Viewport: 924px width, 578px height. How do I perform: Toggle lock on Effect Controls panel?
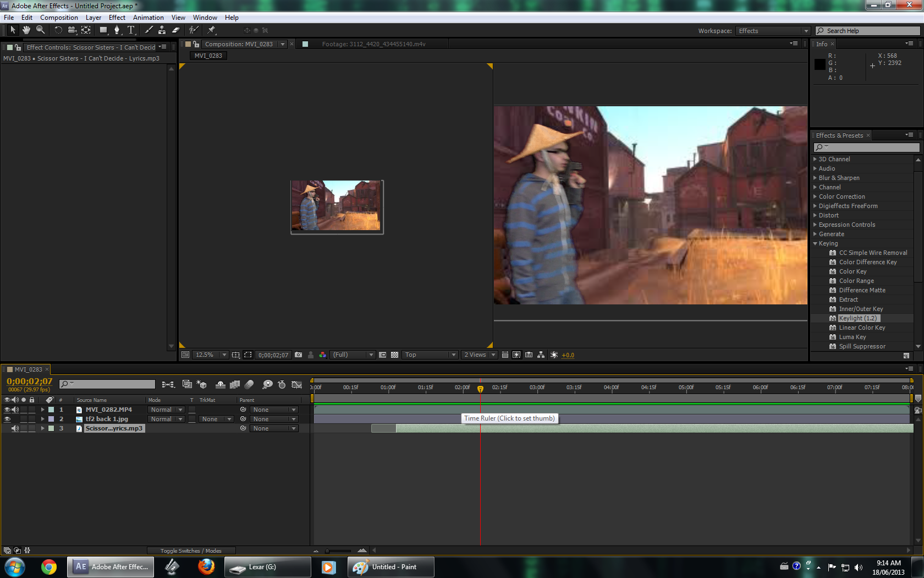pyautogui.click(x=18, y=47)
